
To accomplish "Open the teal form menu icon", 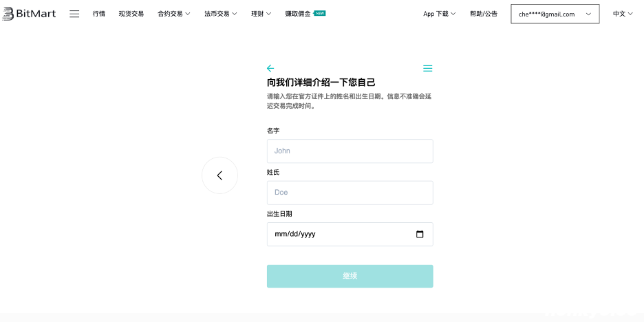I will [x=427, y=68].
